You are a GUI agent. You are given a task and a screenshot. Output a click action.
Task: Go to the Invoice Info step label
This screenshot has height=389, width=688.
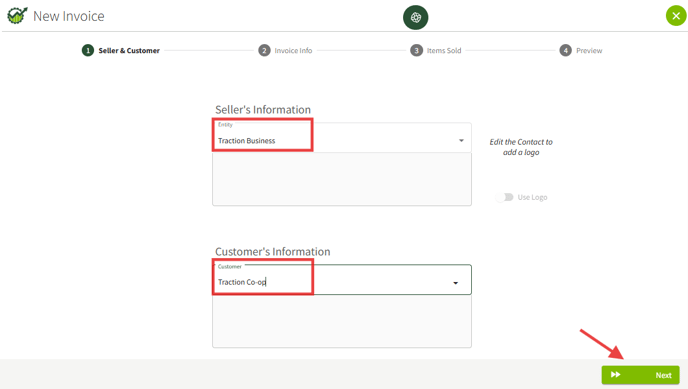pos(293,50)
